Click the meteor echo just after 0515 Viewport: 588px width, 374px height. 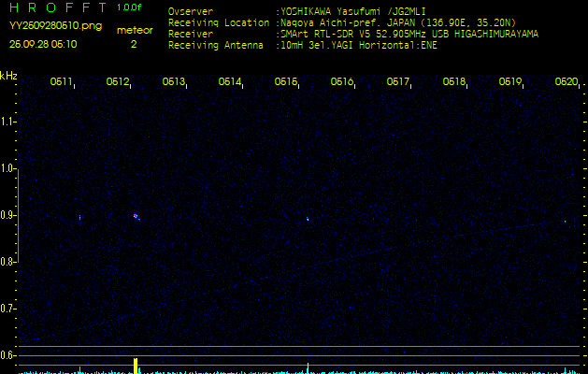[308, 219]
